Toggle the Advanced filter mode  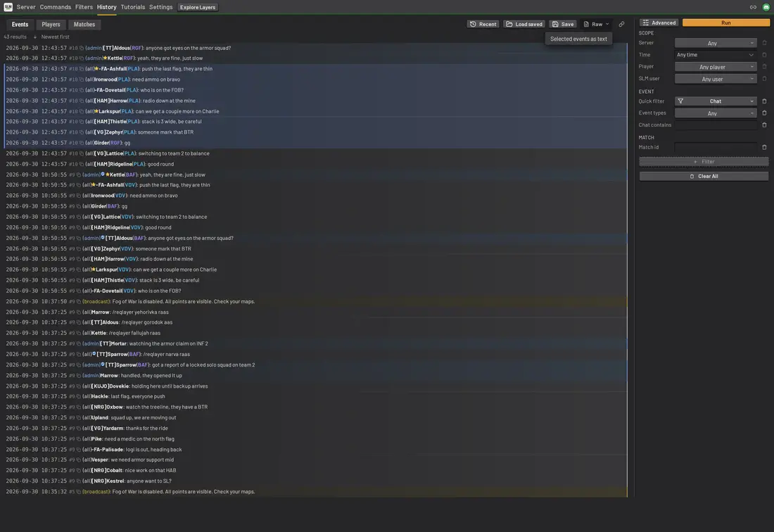point(659,23)
